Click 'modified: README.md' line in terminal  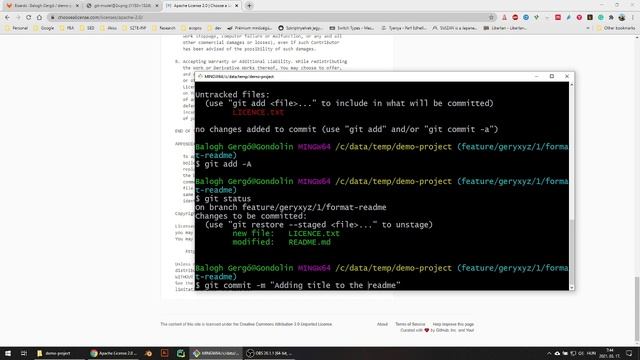pyautogui.click(x=282, y=242)
